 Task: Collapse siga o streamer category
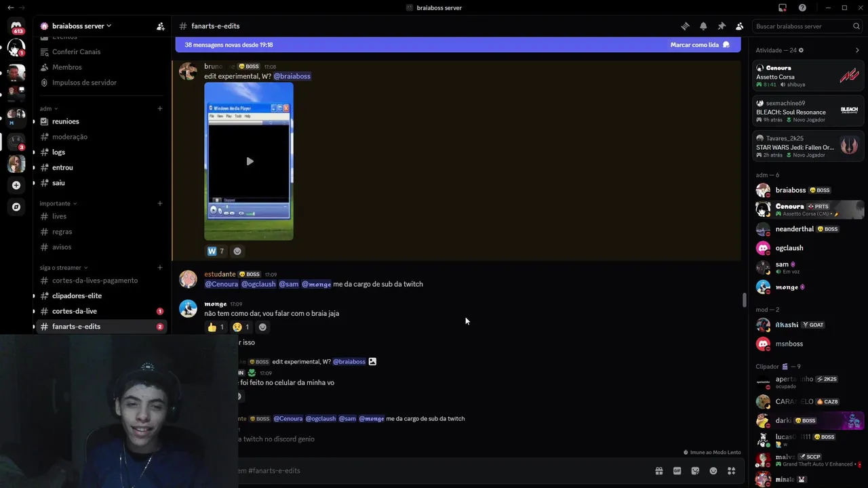coord(64,268)
